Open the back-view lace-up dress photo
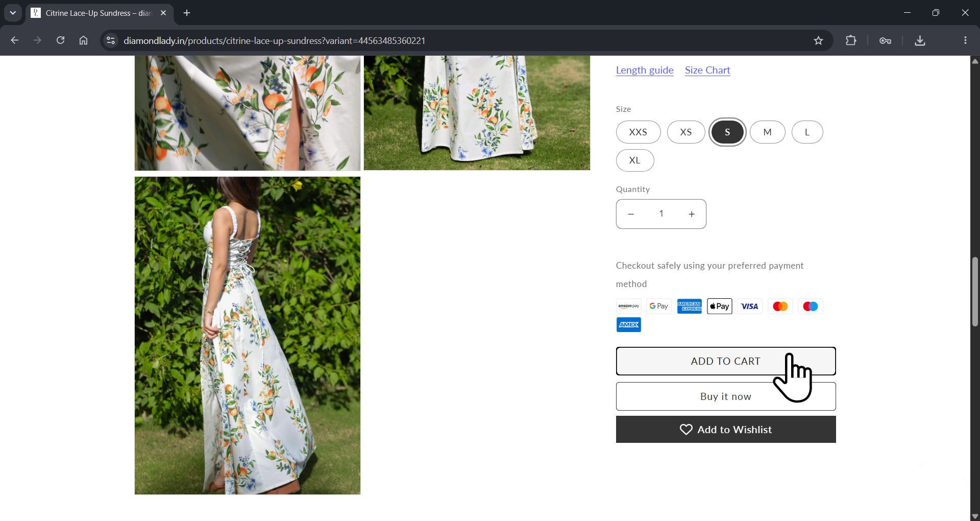 [x=247, y=336]
